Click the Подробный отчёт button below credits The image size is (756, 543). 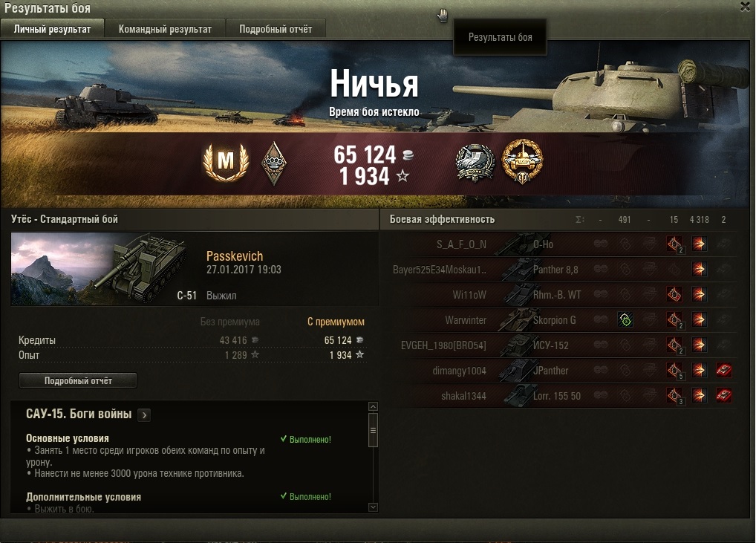click(x=78, y=380)
